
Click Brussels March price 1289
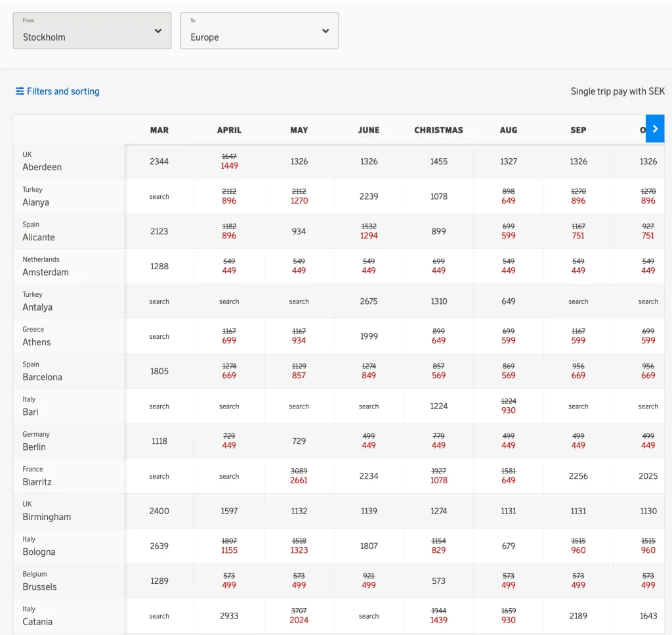tap(159, 581)
